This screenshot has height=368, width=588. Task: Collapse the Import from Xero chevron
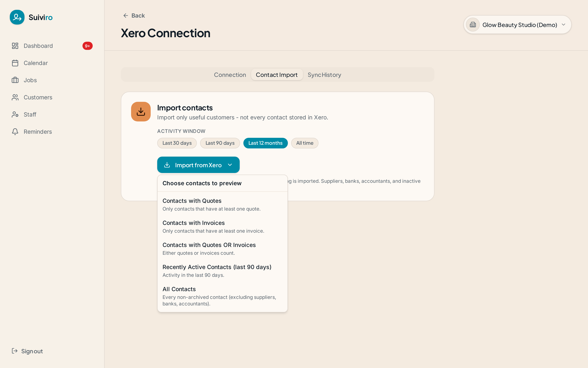click(x=230, y=165)
